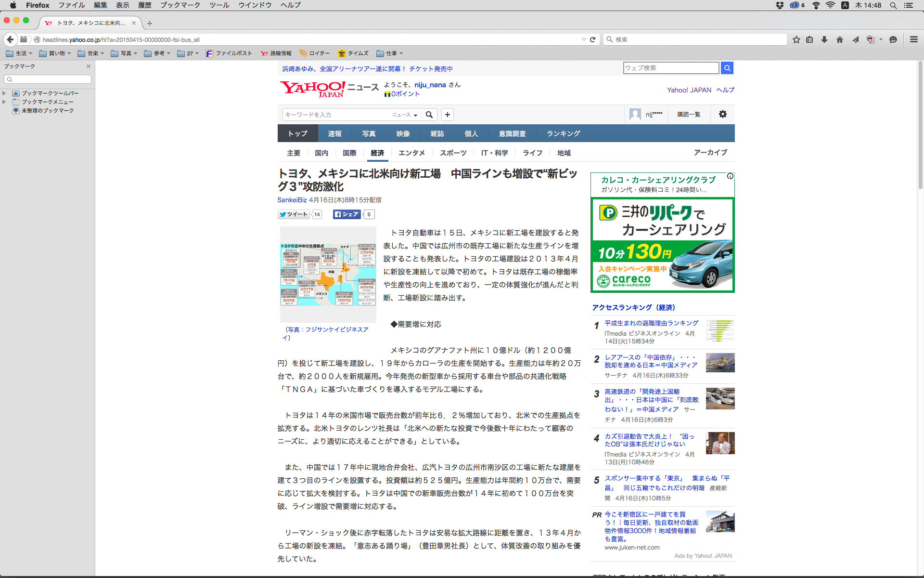Expand ブックマークメニュー tree item

[x=4, y=102]
